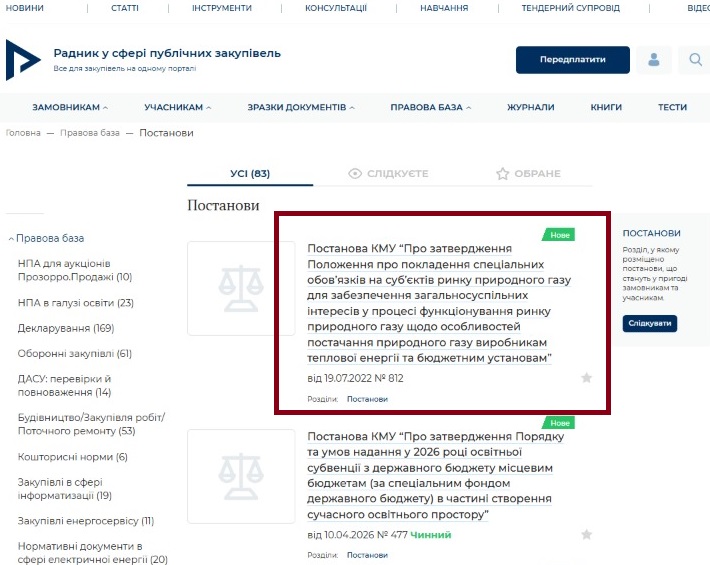Click scales thumbnail of first resolution
The image size is (710, 565).
tap(241, 288)
